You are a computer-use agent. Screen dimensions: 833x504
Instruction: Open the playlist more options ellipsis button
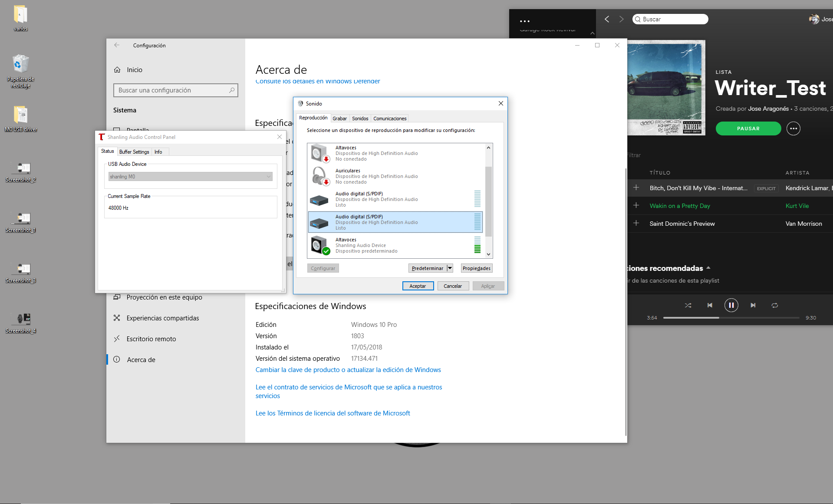[793, 128]
